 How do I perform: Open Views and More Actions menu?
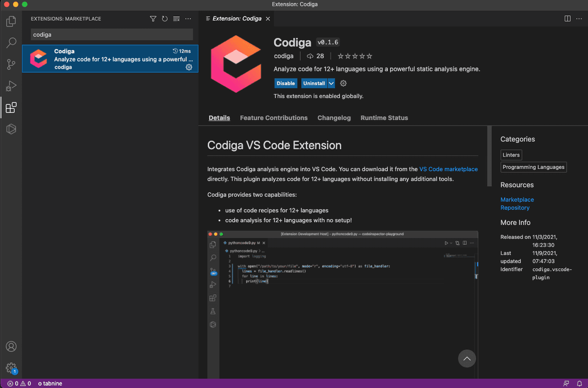tap(188, 19)
